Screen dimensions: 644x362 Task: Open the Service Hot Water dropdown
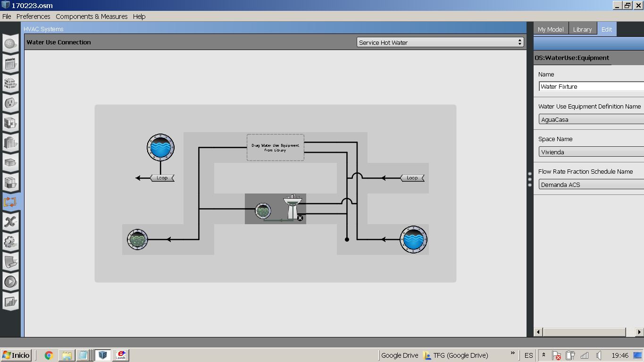(440, 42)
